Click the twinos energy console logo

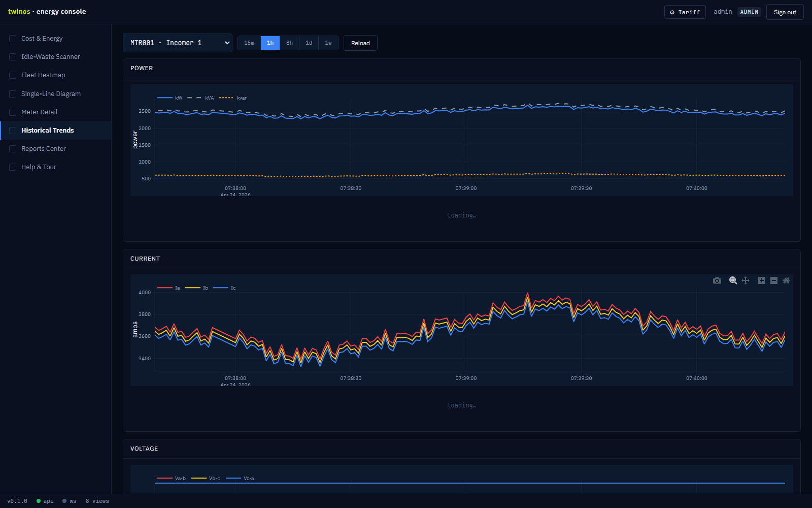[47, 12]
